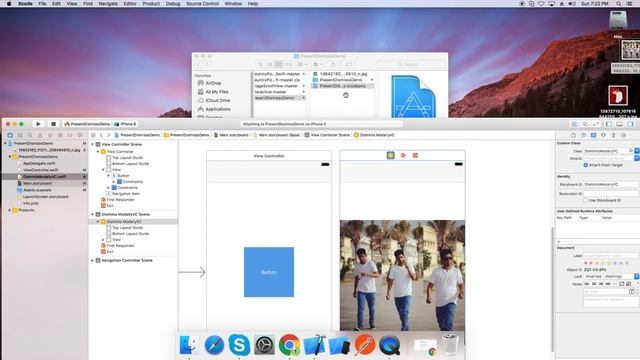Click the blue Button in View Controller canvas
The width and height of the screenshot is (640, 360).
[269, 272]
